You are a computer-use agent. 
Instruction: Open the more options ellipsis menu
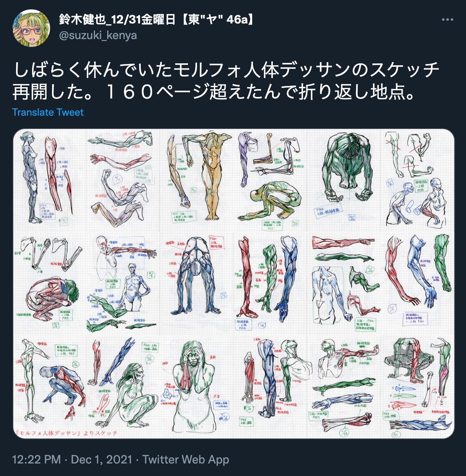tap(447, 20)
